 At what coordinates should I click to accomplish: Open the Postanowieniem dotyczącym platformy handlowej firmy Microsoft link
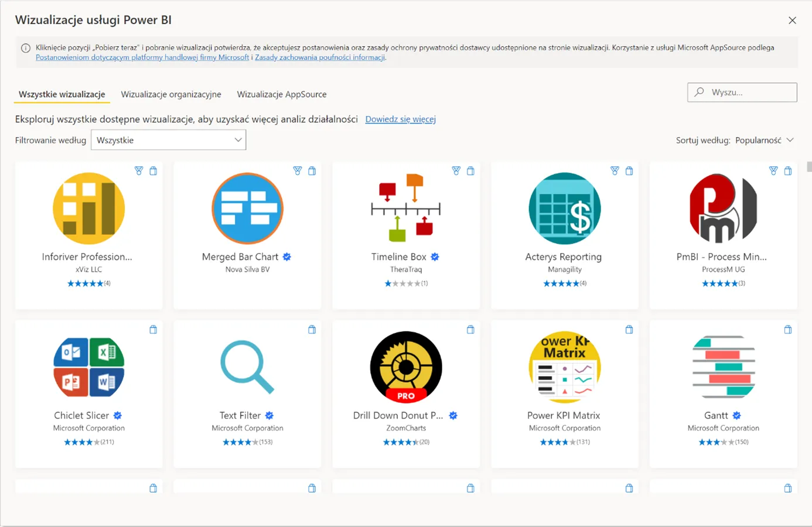(x=142, y=57)
